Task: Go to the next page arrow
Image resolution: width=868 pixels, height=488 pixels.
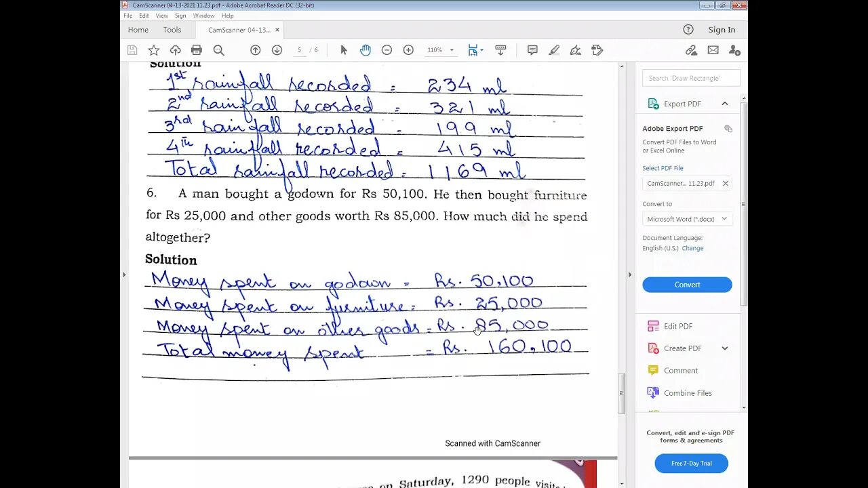Action: 277,50
